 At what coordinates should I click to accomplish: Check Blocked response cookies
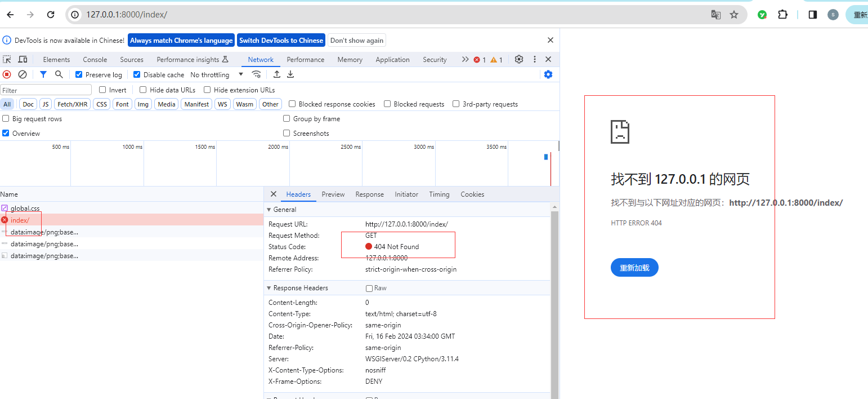292,104
